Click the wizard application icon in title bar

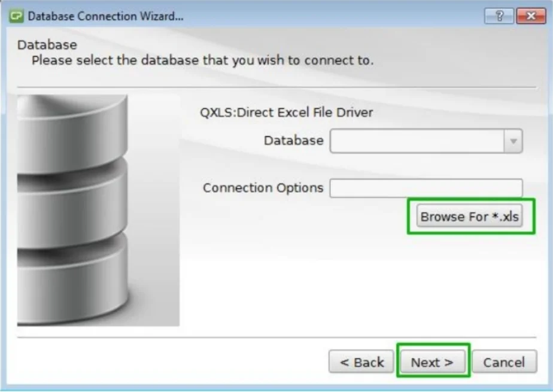point(16,16)
